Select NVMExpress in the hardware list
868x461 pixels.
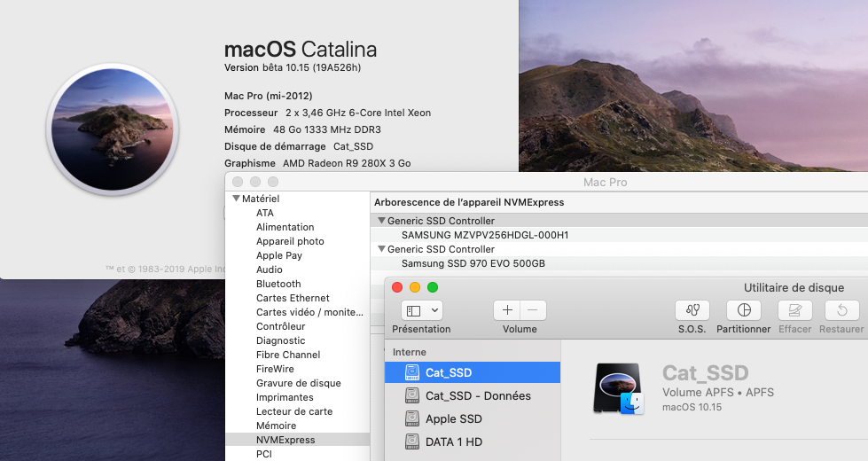pos(285,440)
